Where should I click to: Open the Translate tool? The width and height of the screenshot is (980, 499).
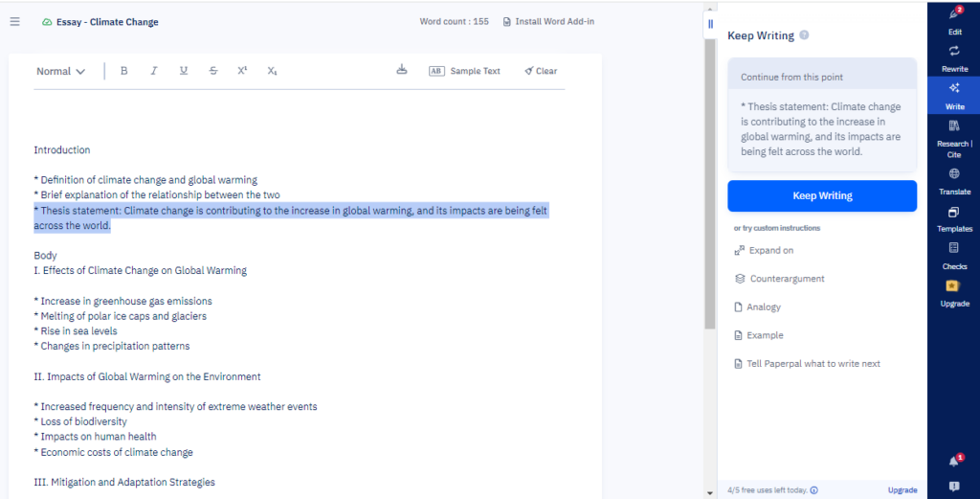pos(954,179)
